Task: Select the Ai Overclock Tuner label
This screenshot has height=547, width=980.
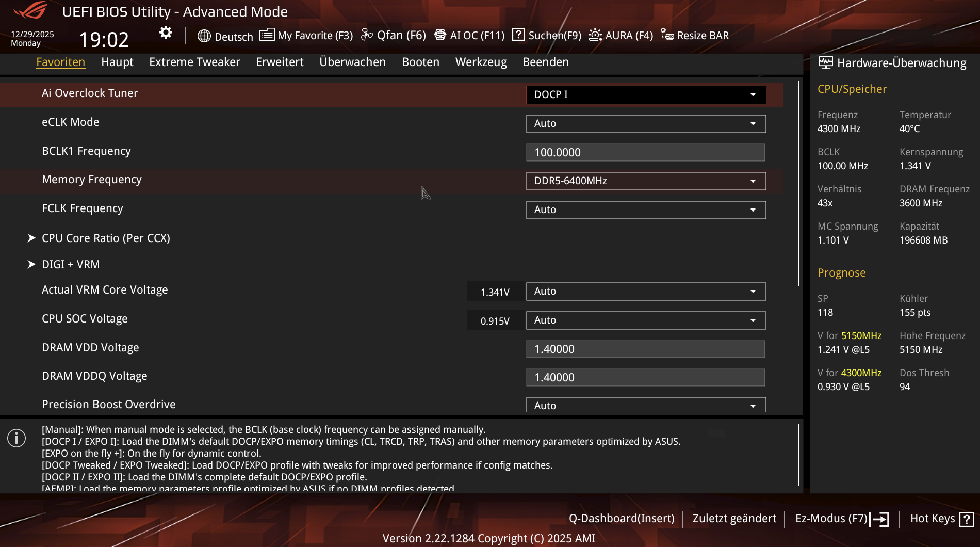Action: pos(90,93)
